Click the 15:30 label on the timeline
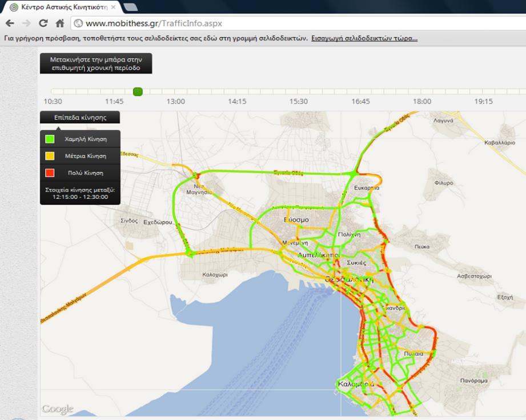Viewport: 526px width, 420px height. [x=299, y=101]
